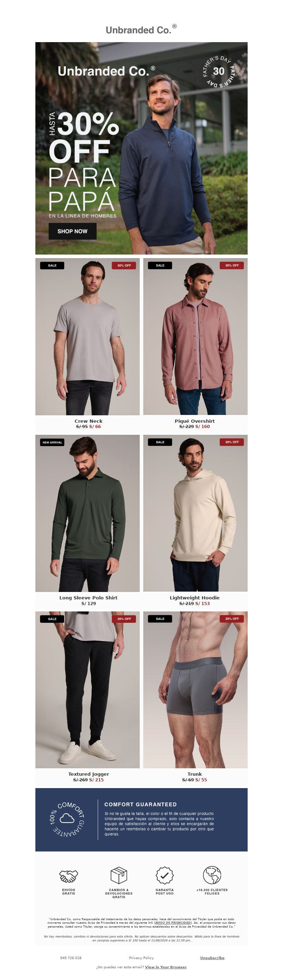Click the SHOP NOW button
This screenshot has width=283, height=980.
coord(73,231)
